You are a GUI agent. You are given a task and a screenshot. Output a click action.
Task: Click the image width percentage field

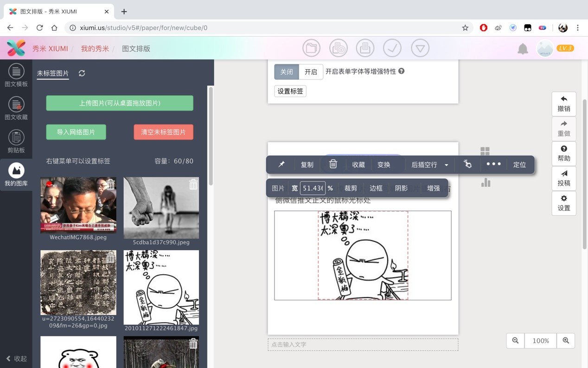(313, 188)
